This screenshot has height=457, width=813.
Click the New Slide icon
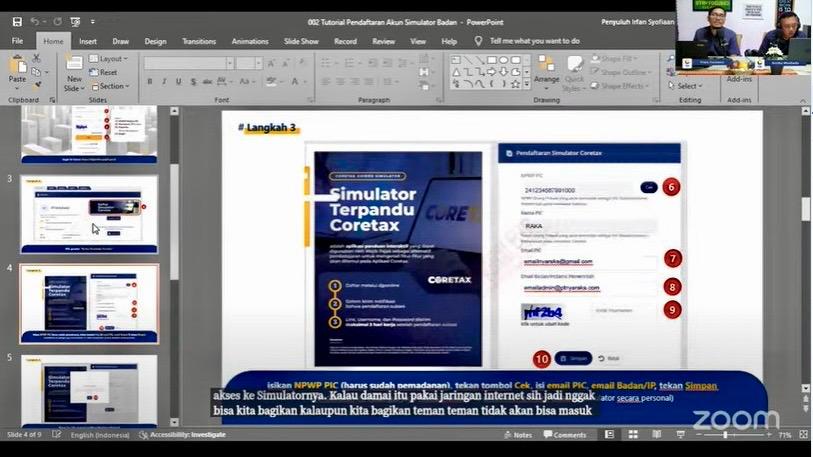click(74, 70)
